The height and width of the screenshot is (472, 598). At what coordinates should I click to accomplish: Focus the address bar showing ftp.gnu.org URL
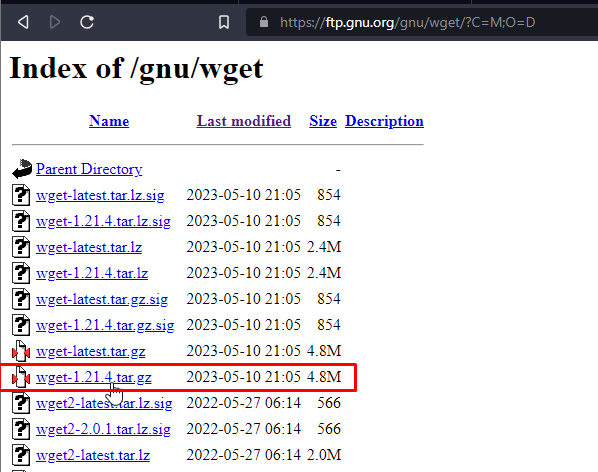tap(421, 22)
